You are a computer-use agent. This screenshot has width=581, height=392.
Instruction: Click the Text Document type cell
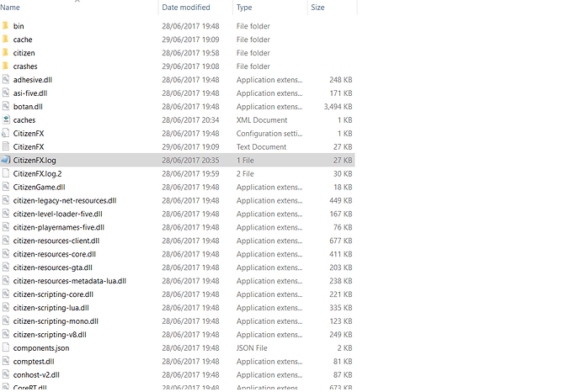tap(261, 147)
